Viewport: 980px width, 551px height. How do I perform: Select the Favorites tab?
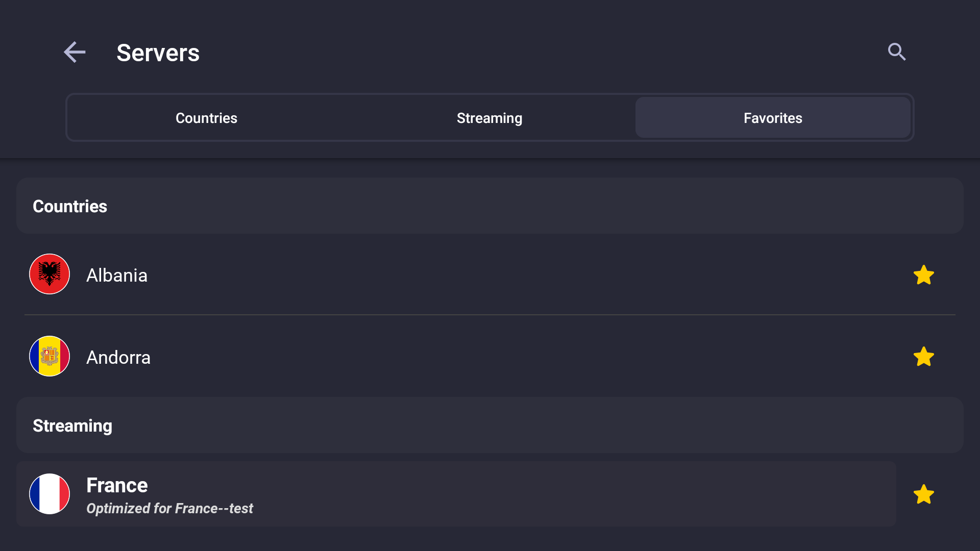click(x=773, y=118)
